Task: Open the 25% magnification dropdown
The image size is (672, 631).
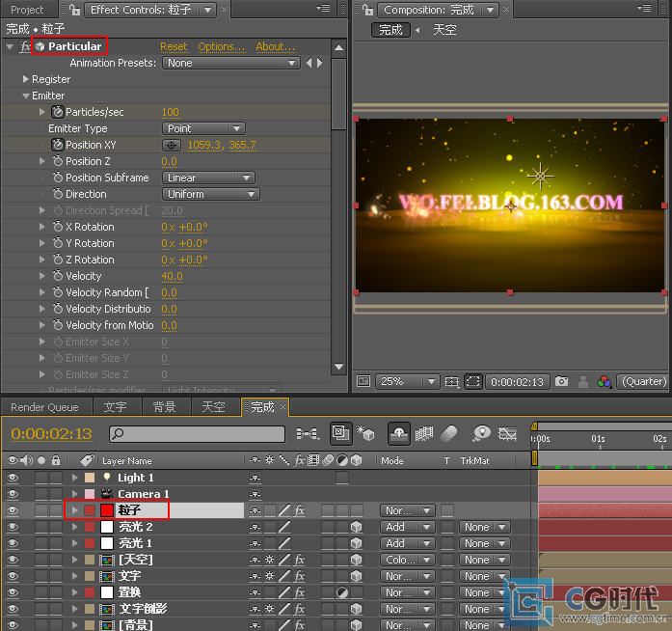Action: [x=407, y=381]
